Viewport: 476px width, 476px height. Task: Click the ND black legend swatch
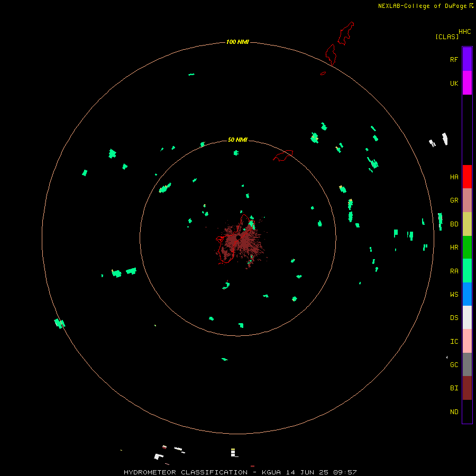click(467, 411)
